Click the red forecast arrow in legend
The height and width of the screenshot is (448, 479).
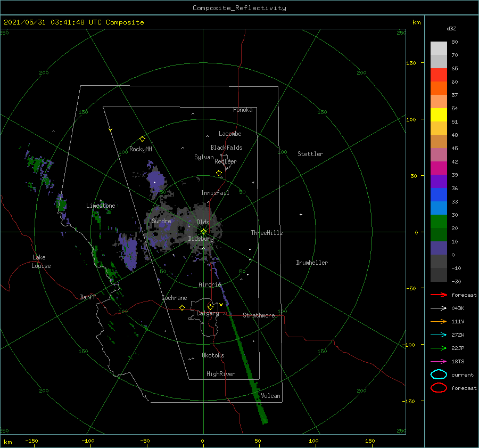[x=439, y=295]
